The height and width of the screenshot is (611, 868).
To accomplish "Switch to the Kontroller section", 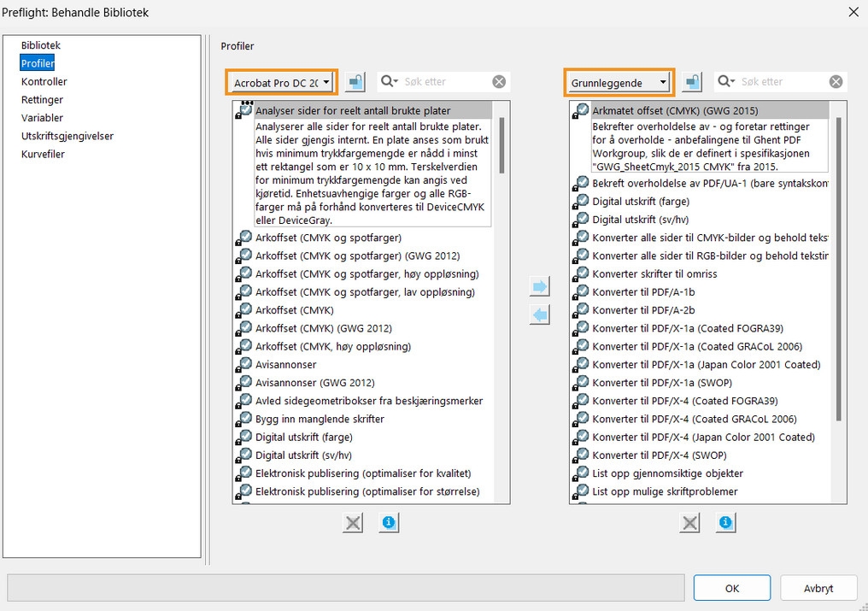I will (x=44, y=81).
